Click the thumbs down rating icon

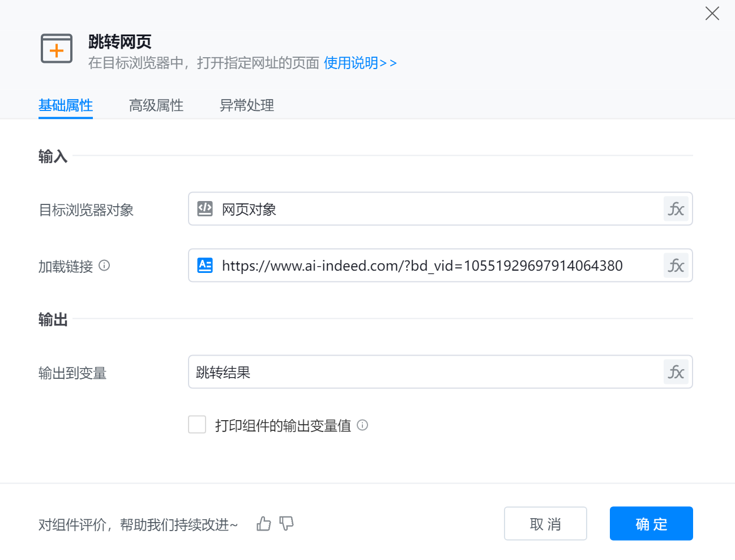(287, 524)
